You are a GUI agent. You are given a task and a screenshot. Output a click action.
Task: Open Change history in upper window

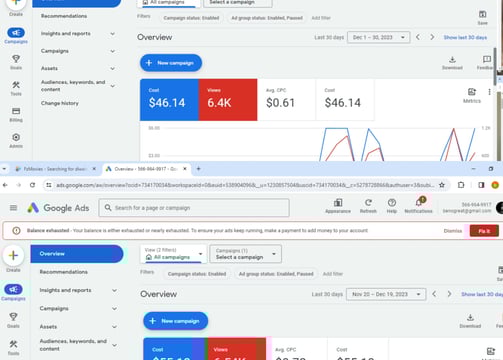[60, 103]
